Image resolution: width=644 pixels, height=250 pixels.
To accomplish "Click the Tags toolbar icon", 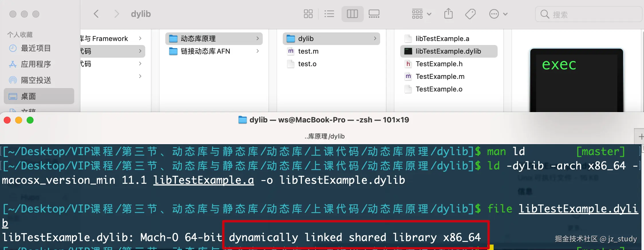I will point(470,14).
